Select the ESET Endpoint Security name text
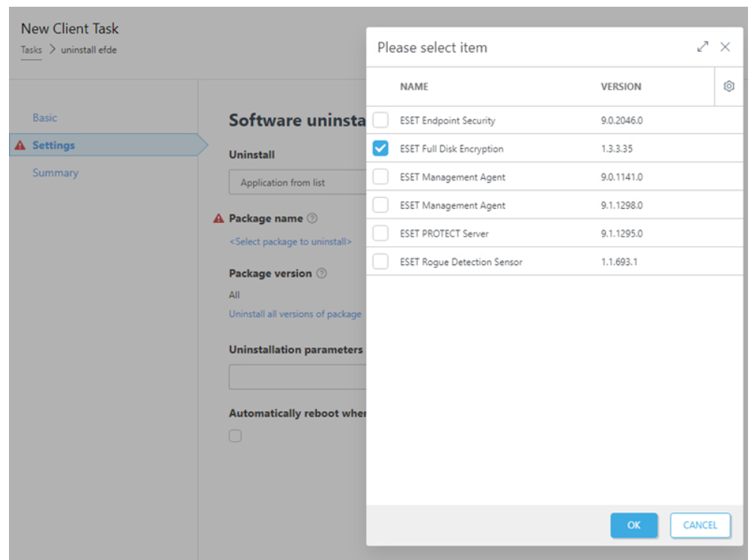 tap(447, 121)
